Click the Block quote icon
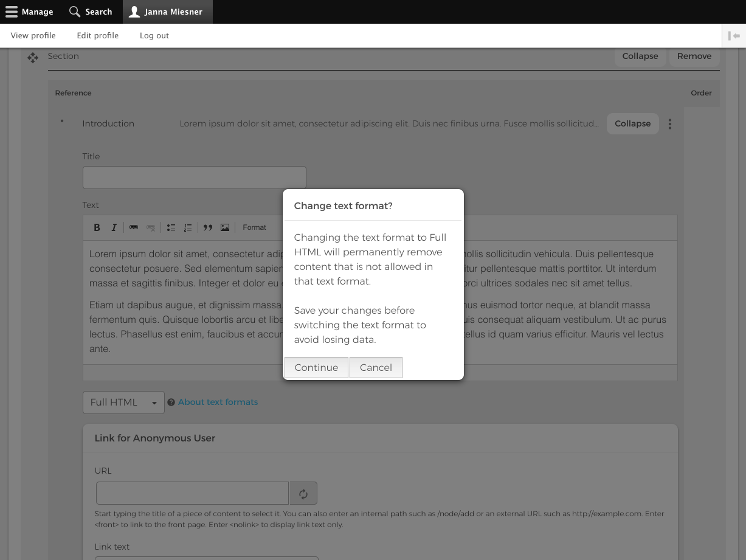This screenshot has height=560, width=746. [208, 227]
